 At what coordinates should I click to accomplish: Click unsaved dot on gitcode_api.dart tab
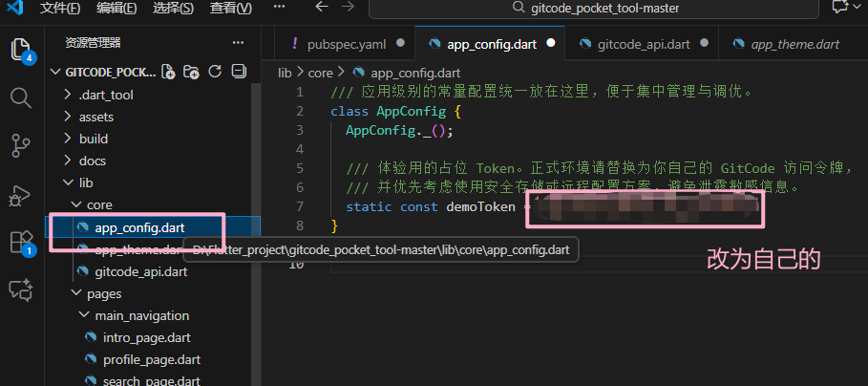tap(704, 43)
